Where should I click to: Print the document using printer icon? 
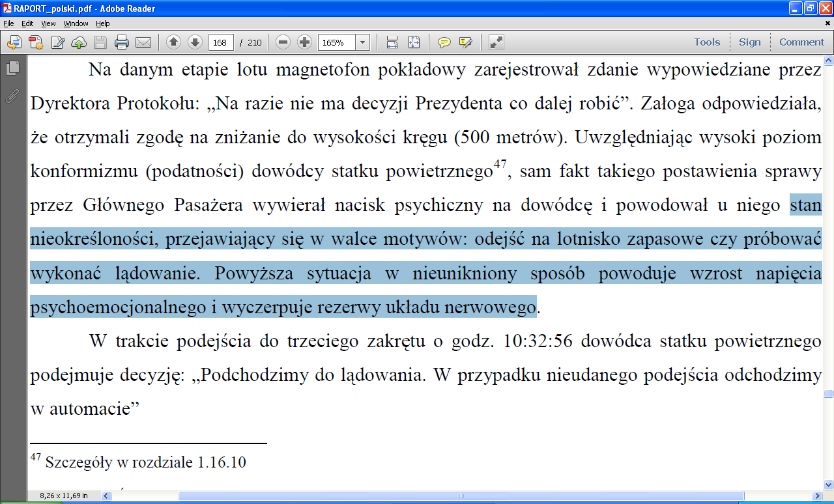122,42
